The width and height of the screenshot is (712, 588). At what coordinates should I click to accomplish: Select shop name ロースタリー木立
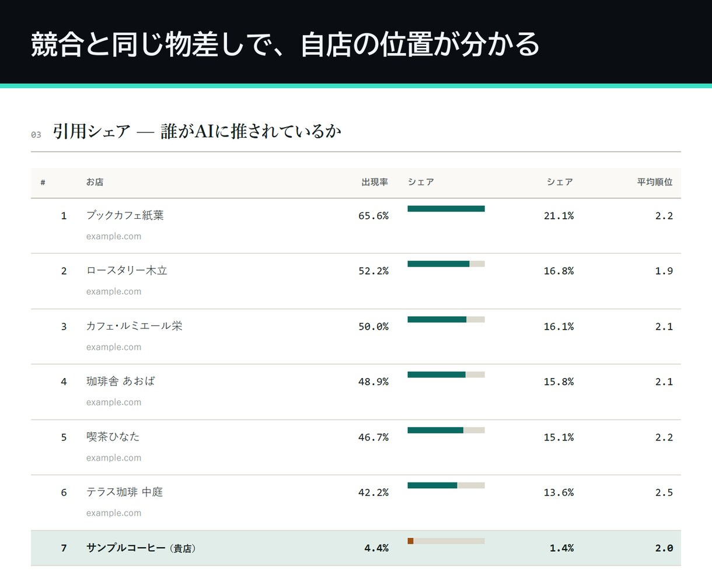[x=127, y=271]
